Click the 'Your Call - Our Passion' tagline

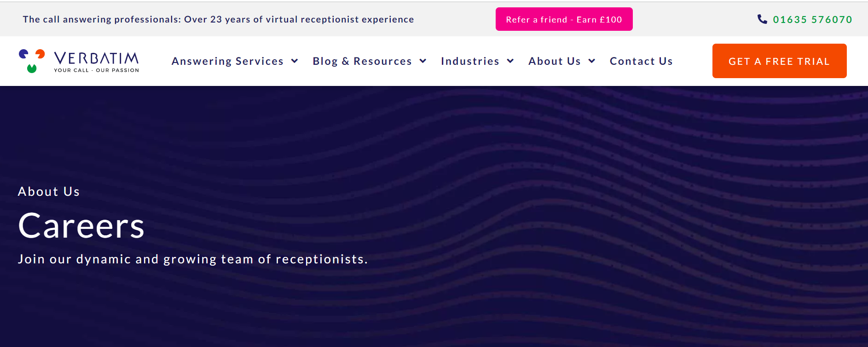(96, 70)
